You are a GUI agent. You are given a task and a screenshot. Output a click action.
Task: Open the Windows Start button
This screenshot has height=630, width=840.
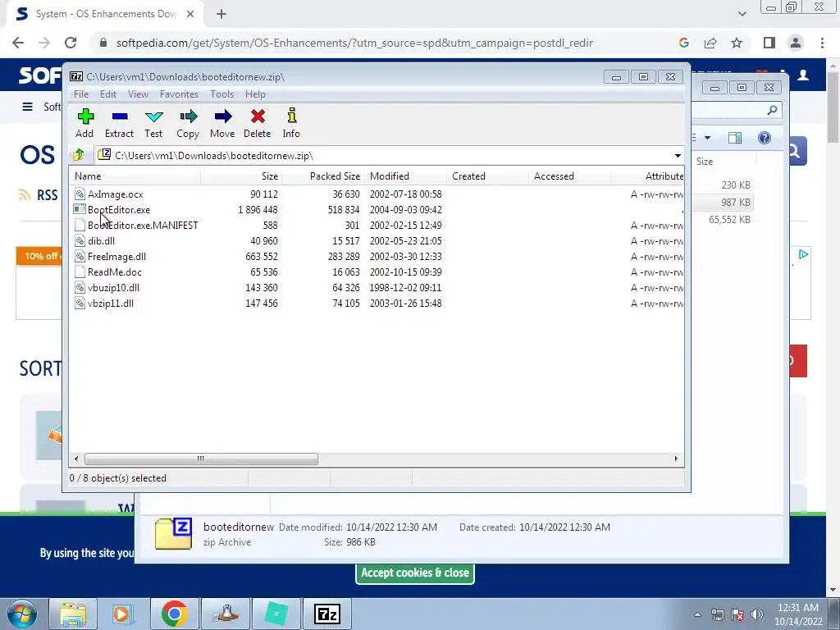[21, 614]
